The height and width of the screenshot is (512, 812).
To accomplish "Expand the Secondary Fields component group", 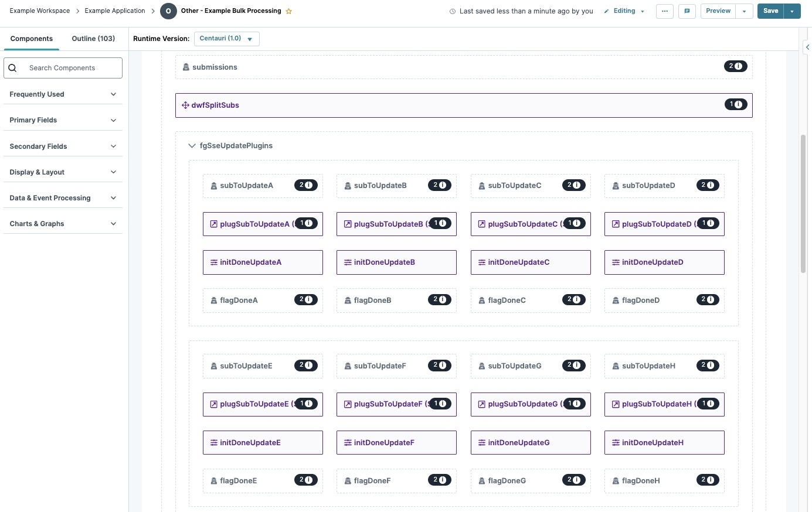I will pos(63,146).
